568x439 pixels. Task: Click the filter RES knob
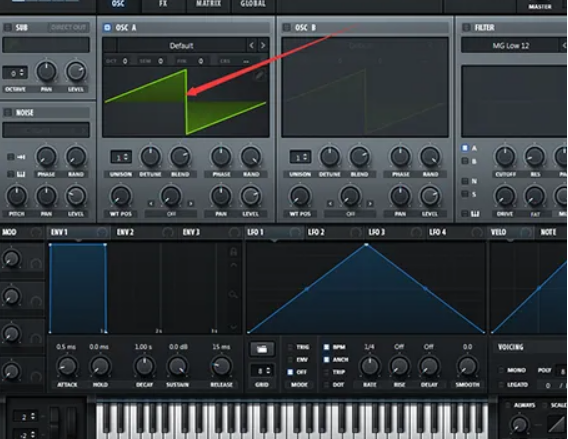(x=535, y=156)
